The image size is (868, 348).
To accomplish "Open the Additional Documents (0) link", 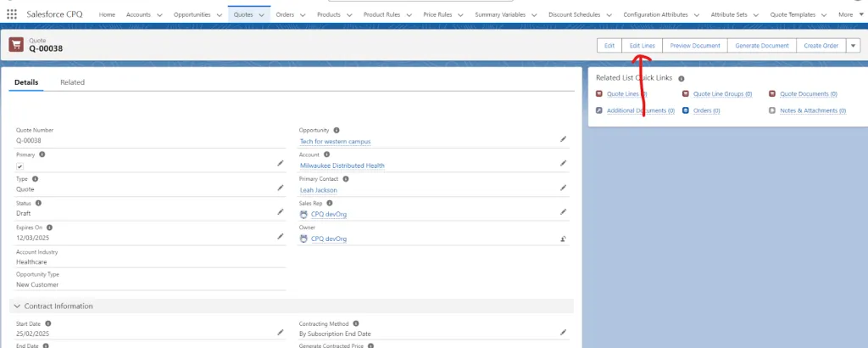I will click(641, 111).
